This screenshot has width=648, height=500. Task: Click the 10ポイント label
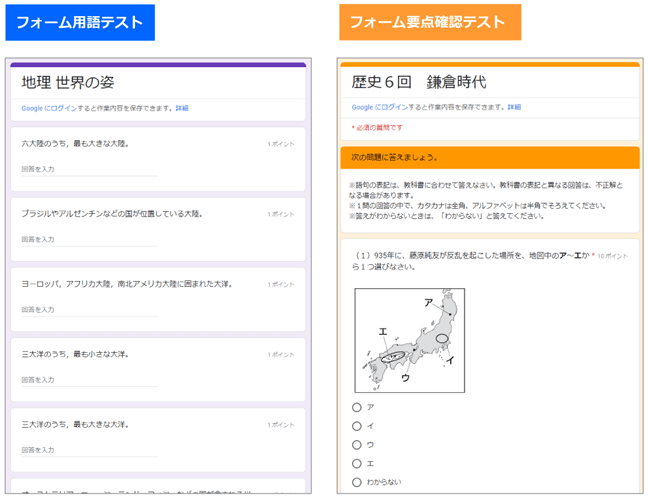pyautogui.click(x=612, y=256)
